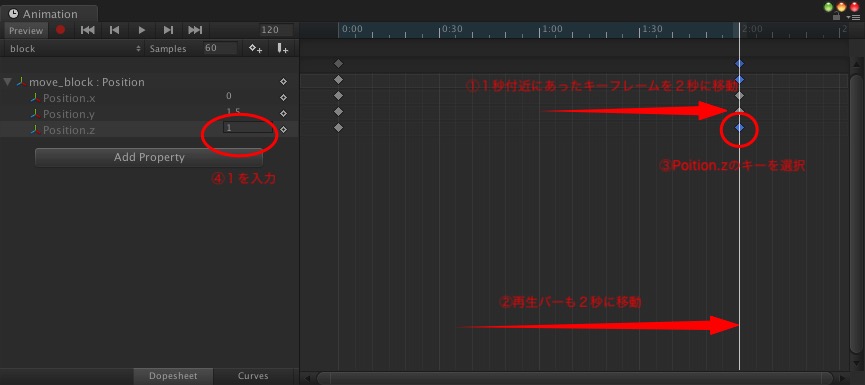Open the block clip dropdown
Image resolution: width=865 pixels, height=385 pixels.
[75, 49]
